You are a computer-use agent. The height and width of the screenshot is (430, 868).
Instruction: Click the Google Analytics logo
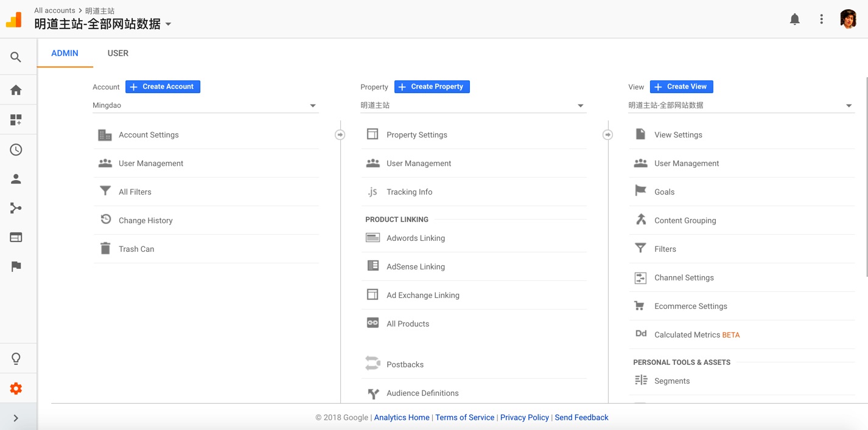[x=13, y=19]
